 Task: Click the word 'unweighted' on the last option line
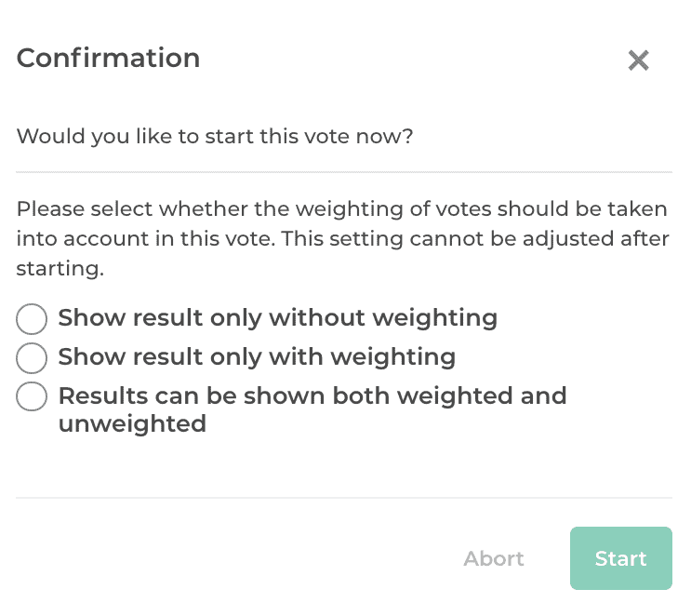[132, 424]
